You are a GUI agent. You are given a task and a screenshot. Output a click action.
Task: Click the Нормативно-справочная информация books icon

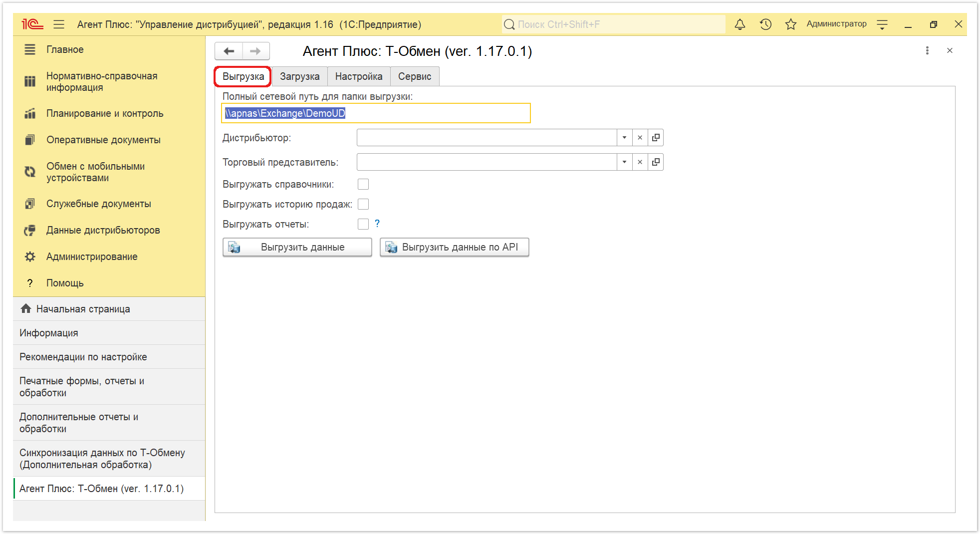point(30,81)
